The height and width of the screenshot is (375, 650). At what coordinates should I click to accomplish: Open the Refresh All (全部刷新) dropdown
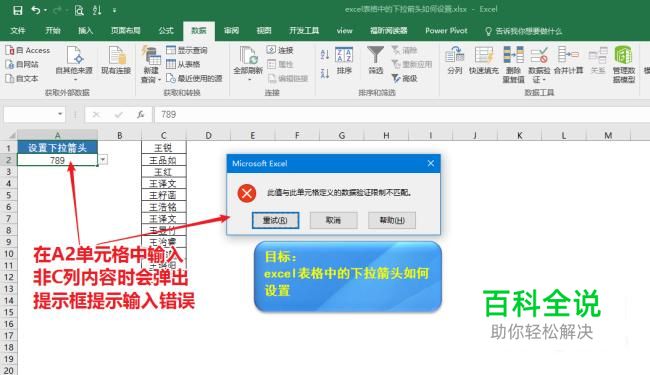(248, 63)
